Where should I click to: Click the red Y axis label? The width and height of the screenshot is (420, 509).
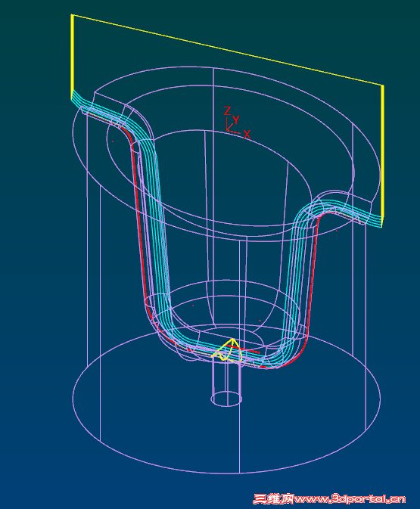pos(236,119)
